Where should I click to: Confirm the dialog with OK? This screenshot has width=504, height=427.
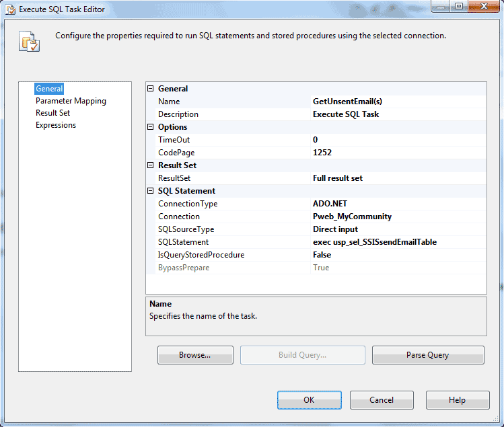pyautogui.click(x=309, y=400)
